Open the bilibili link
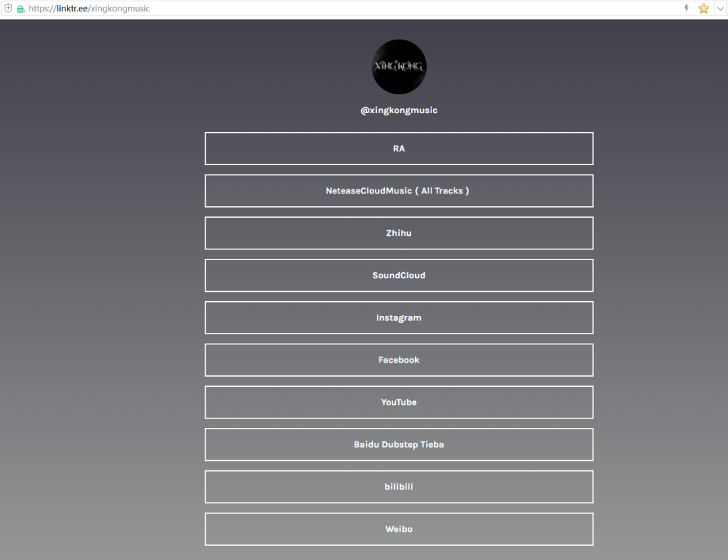 (x=399, y=487)
